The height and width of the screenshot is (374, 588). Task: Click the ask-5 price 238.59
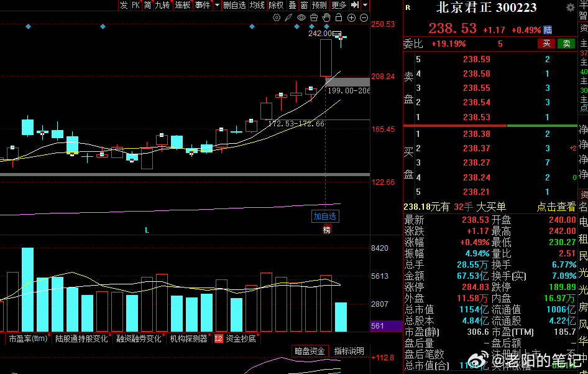tap(476, 59)
